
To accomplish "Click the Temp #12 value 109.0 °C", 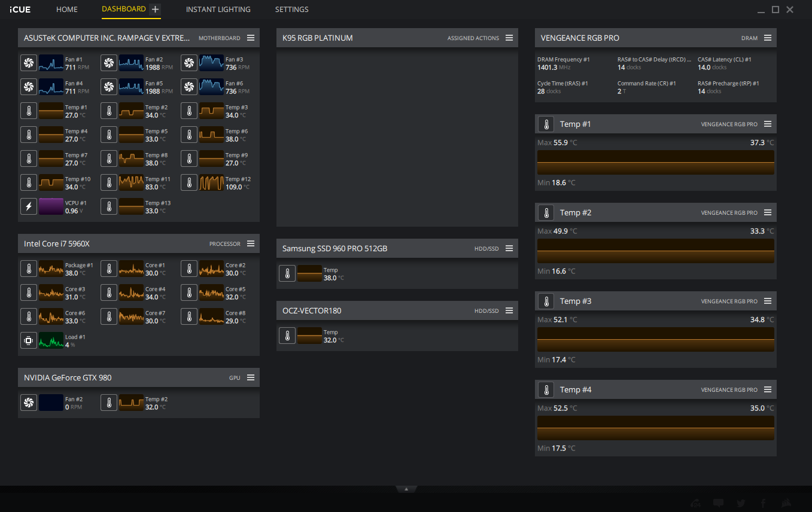I will click(x=238, y=187).
